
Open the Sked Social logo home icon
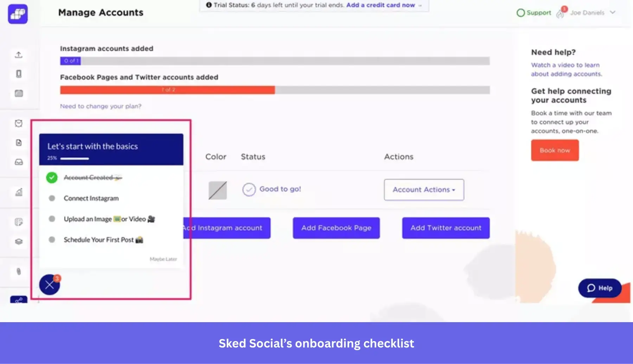[x=17, y=14]
